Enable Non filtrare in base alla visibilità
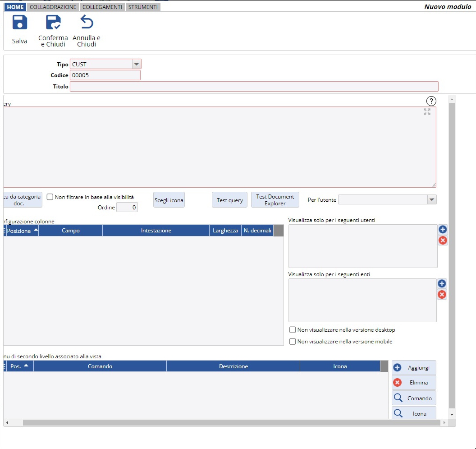The height and width of the screenshot is (449, 476). click(50, 197)
